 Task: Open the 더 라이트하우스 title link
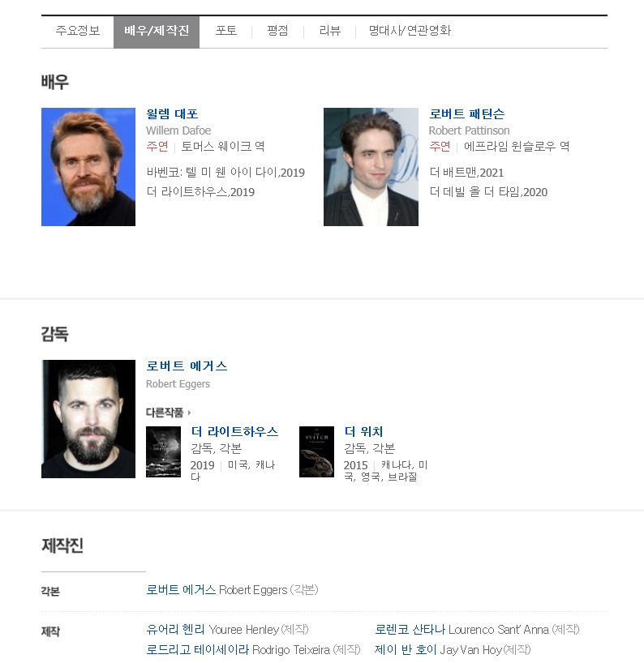coord(234,431)
